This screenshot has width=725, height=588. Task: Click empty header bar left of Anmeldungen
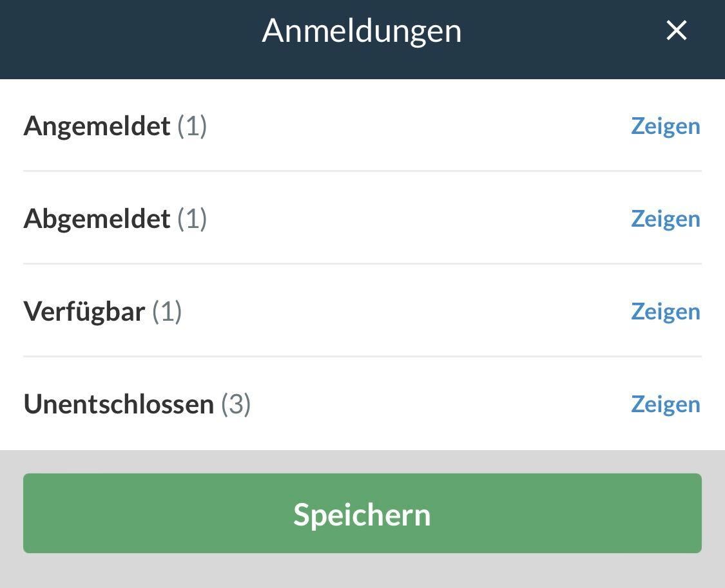point(129,39)
